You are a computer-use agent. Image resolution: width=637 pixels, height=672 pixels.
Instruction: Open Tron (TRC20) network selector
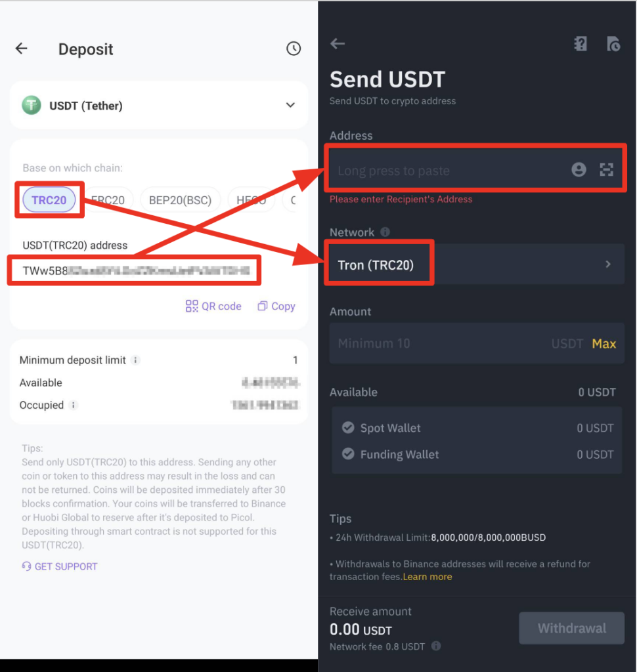(477, 264)
